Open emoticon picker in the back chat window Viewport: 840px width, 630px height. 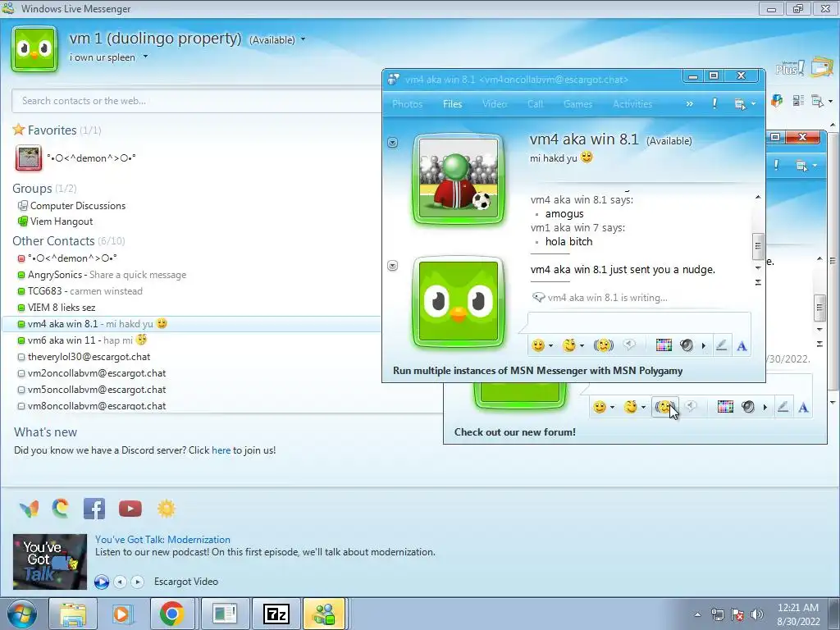coord(600,407)
